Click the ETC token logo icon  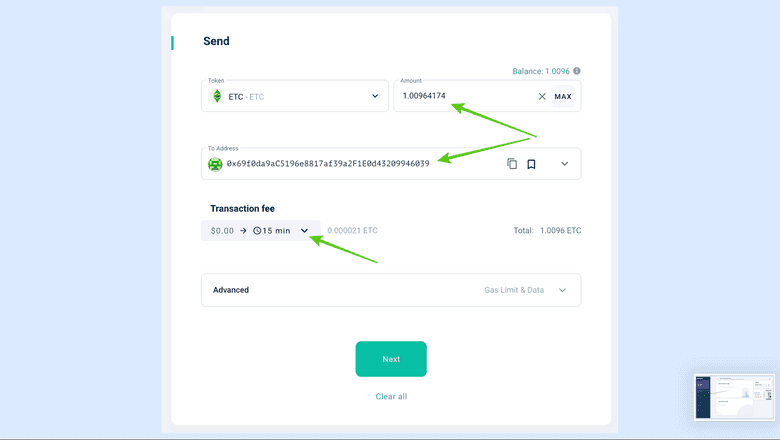click(216, 96)
